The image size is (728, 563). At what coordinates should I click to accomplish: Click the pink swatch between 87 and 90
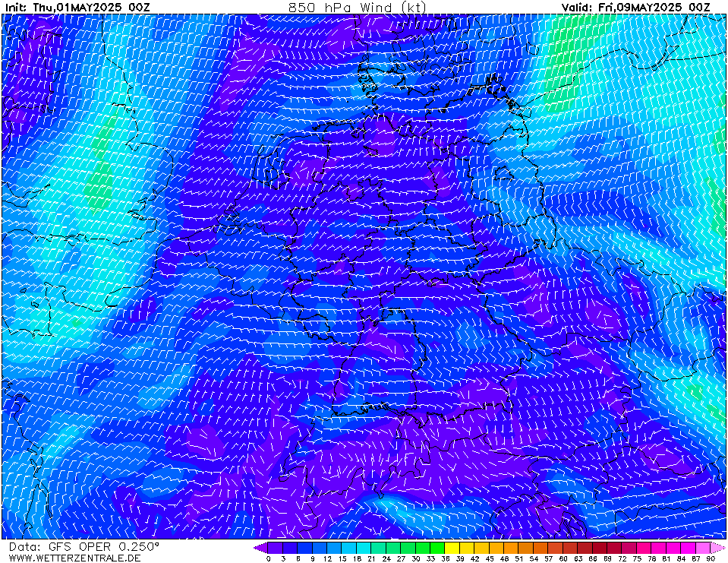pyautogui.click(x=703, y=548)
